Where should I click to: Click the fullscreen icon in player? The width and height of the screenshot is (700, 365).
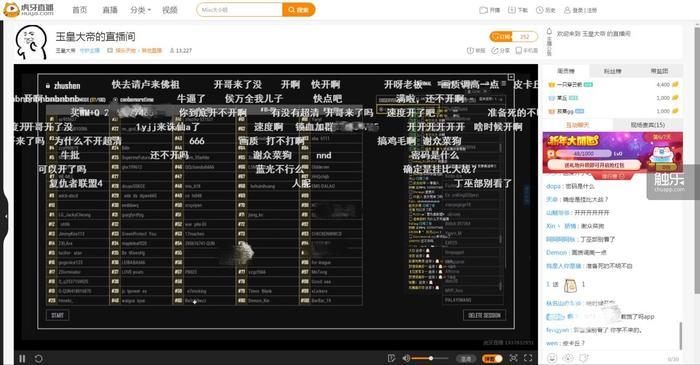[x=528, y=358]
